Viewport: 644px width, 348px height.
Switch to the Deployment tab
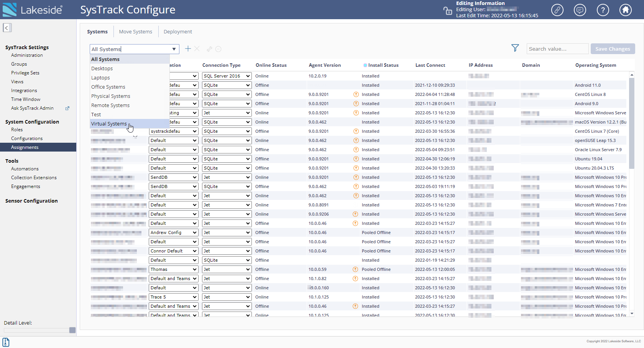pos(177,31)
